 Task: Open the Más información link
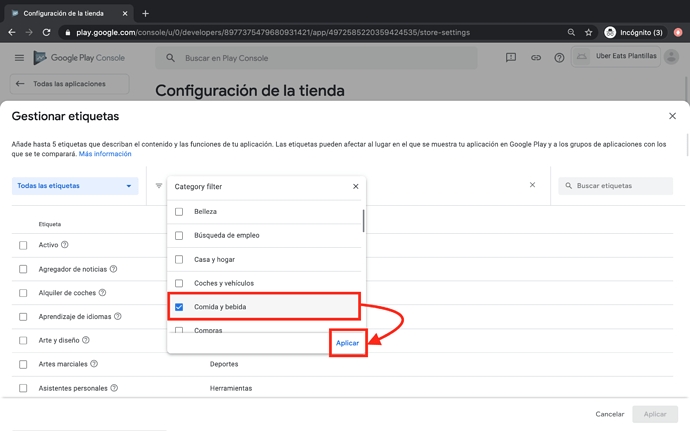coord(105,154)
